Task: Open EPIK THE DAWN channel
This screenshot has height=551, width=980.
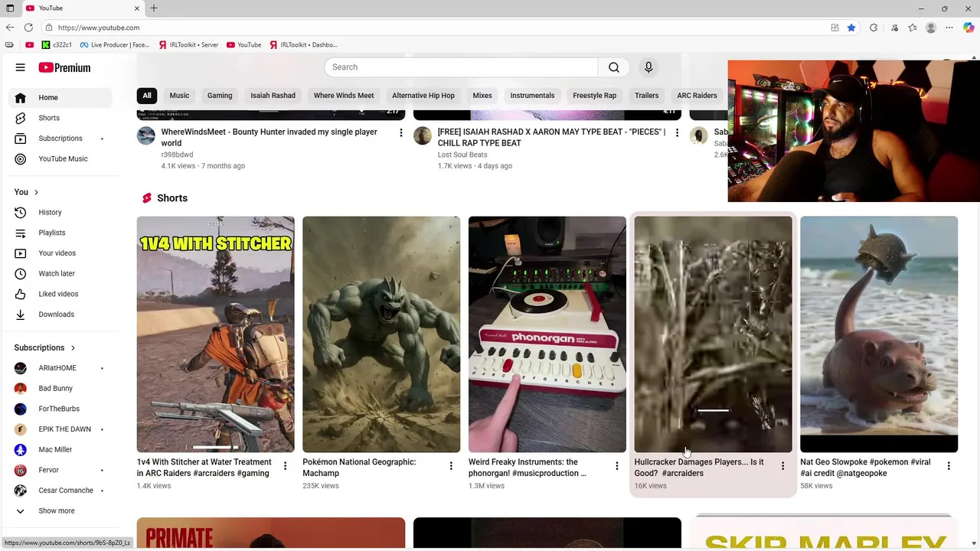Action: (x=60, y=429)
